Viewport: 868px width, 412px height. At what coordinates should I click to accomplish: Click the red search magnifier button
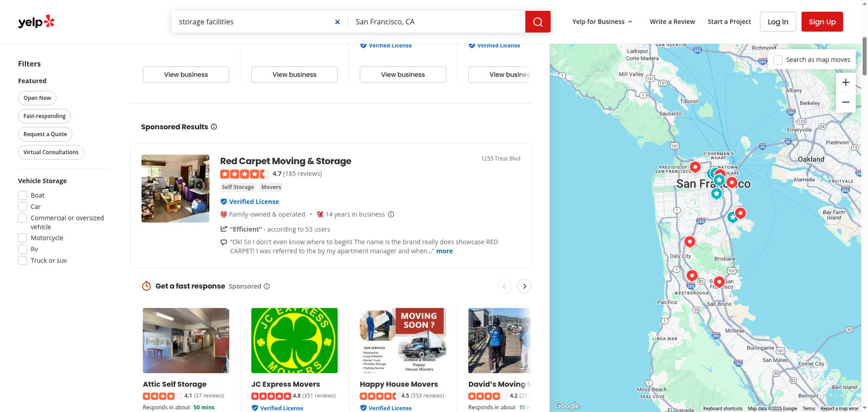point(538,22)
